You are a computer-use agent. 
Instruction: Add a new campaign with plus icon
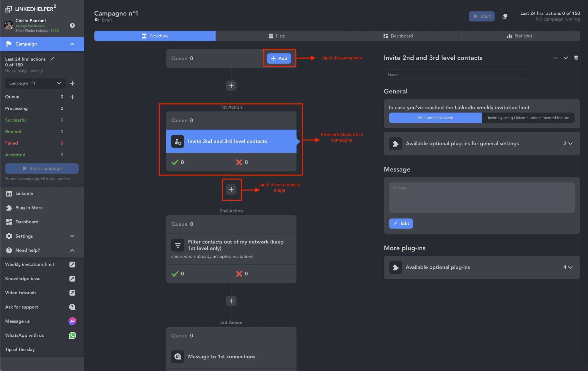72,83
